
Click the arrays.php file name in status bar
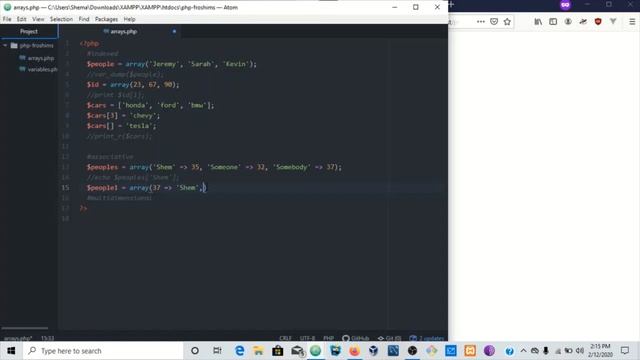coord(18,338)
